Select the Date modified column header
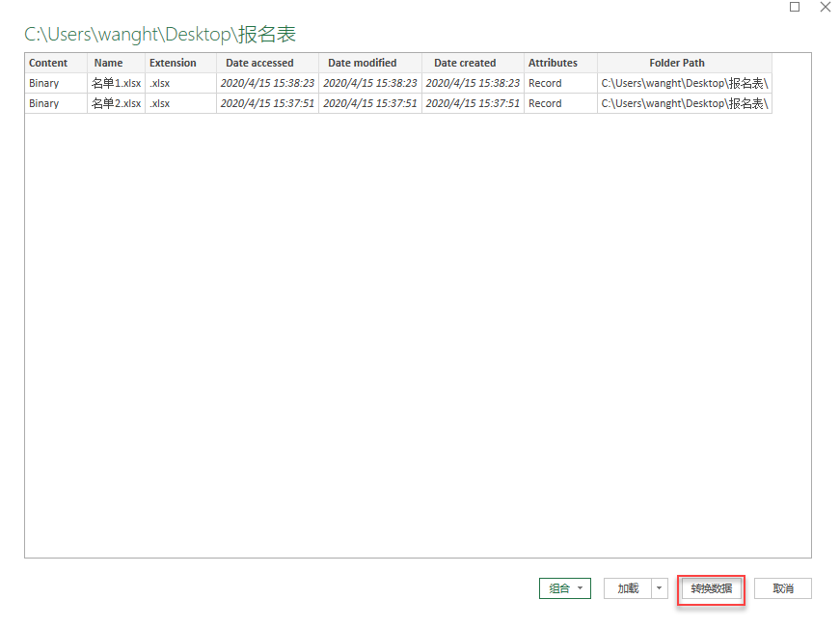Image resolution: width=840 pixels, height=627 pixels. point(370,63)
